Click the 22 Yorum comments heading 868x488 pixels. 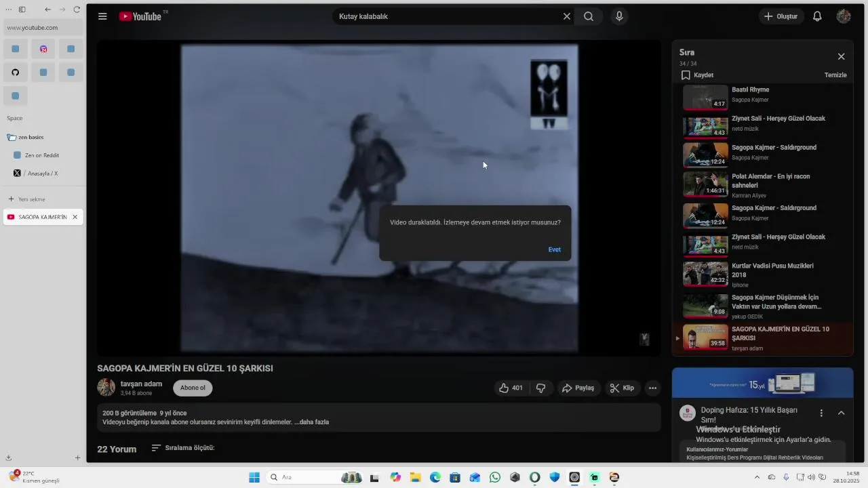tap(117, 449)
